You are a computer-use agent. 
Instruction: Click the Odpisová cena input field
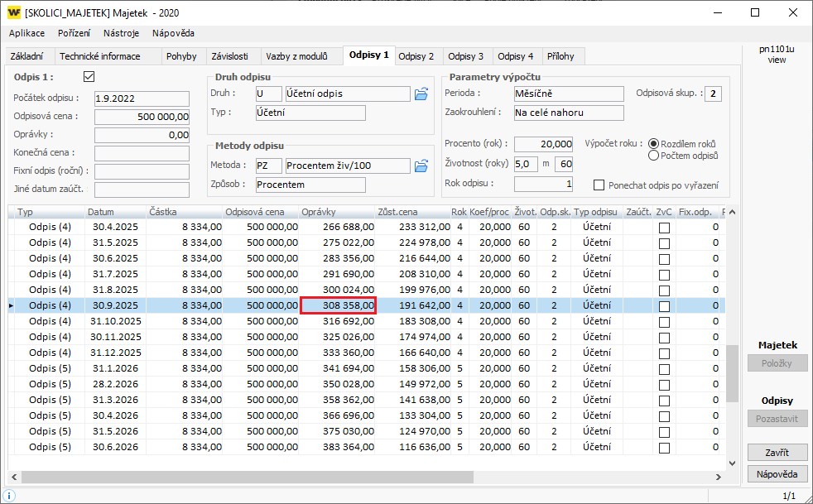[x=142, y=117]
